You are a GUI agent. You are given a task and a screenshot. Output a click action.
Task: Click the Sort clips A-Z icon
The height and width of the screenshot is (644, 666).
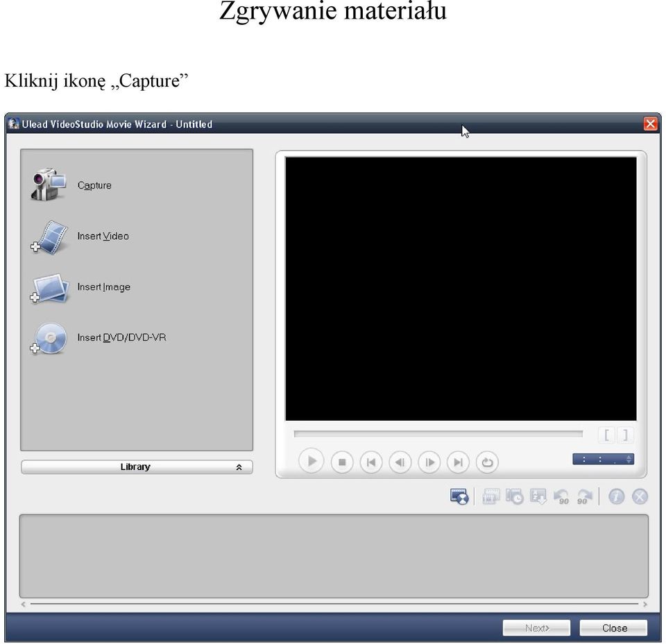pyautogui.click(x=538, y=496)
